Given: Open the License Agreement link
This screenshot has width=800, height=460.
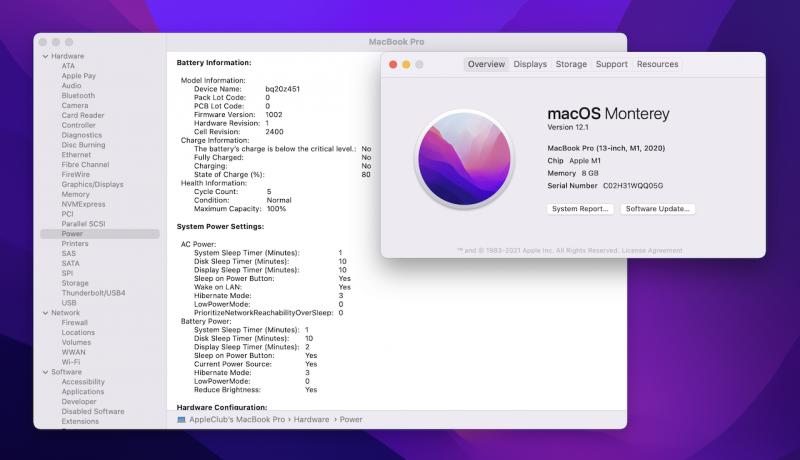Looking at the screenshot, I should pyautogui.click(x=652, y=250).
